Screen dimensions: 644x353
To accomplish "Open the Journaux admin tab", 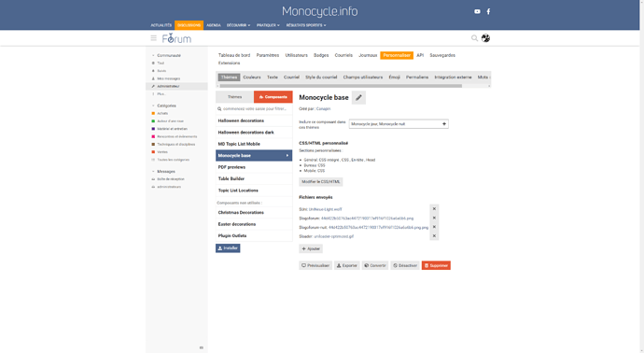I will click(x=368, y=55).
